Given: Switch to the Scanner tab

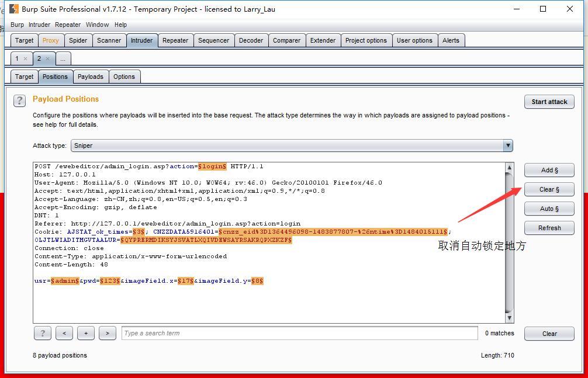Looking at the screenshot, I should coord(109,40).
